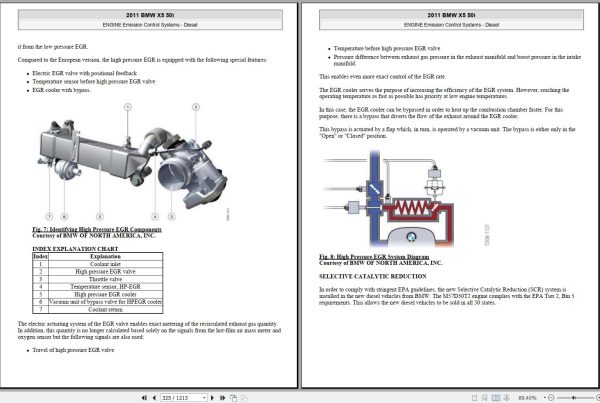The height and width of the screenshot is (403, 600).
Task: Click the left page '2011 BMW X5 50i' header
Action: click(x=150, y=15)
